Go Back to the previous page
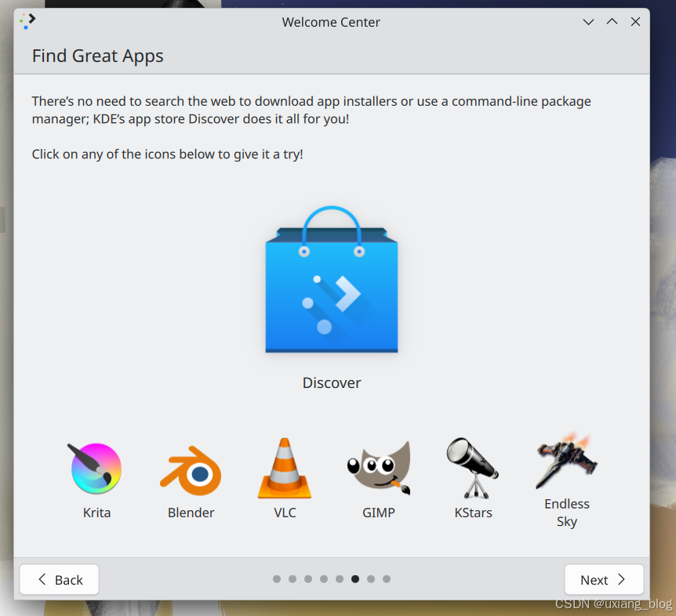The width and height of the screenshot is (676, 616). click(x=60, y=580)
